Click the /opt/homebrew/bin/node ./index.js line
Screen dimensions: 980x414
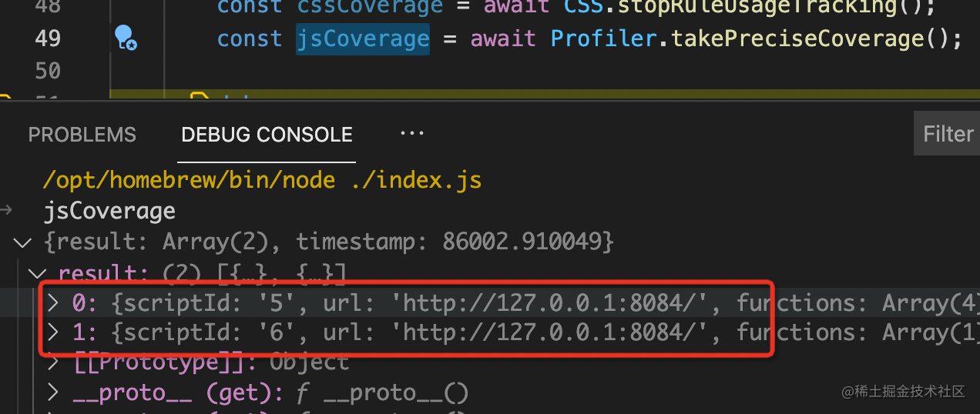click(262, 180)
